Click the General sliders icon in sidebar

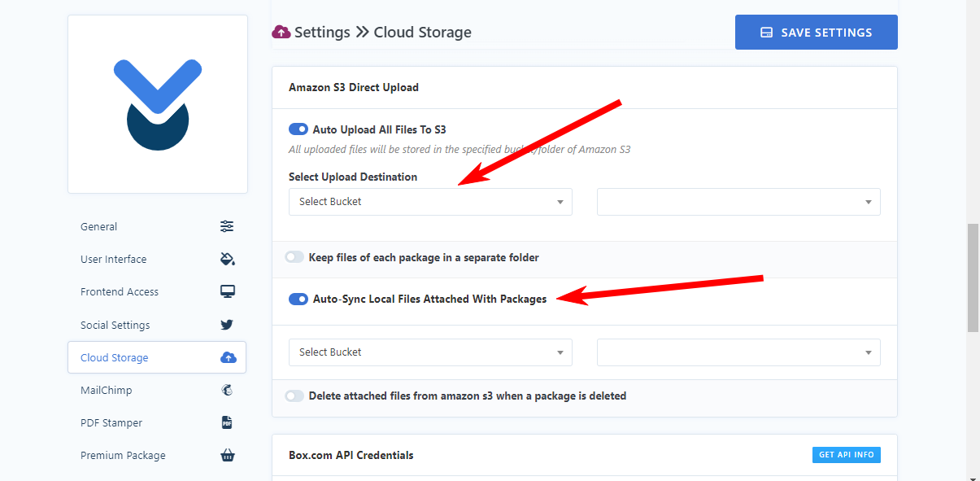tap(227, 226)
